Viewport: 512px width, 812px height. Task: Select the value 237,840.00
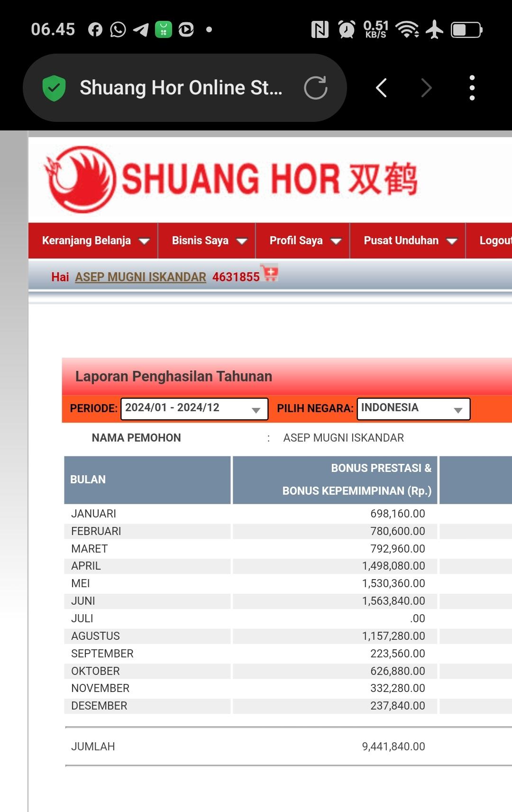click(x=397, y=706)
